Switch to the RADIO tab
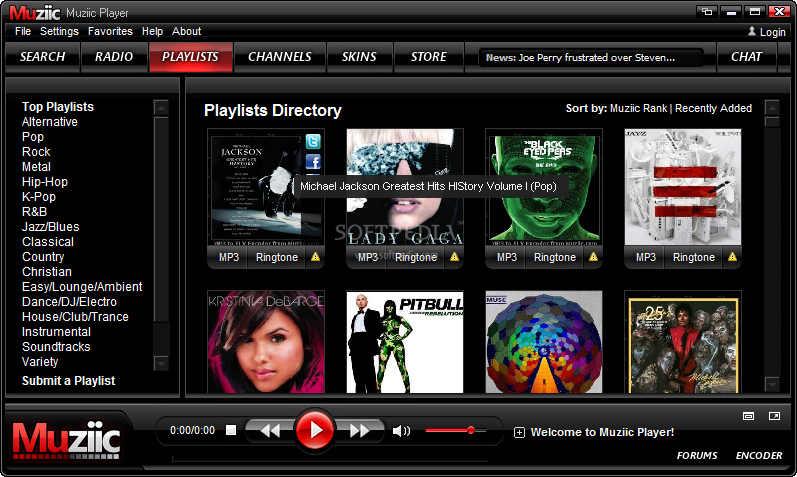The width and height of the screenshot is (797, 477). [114, 57]
